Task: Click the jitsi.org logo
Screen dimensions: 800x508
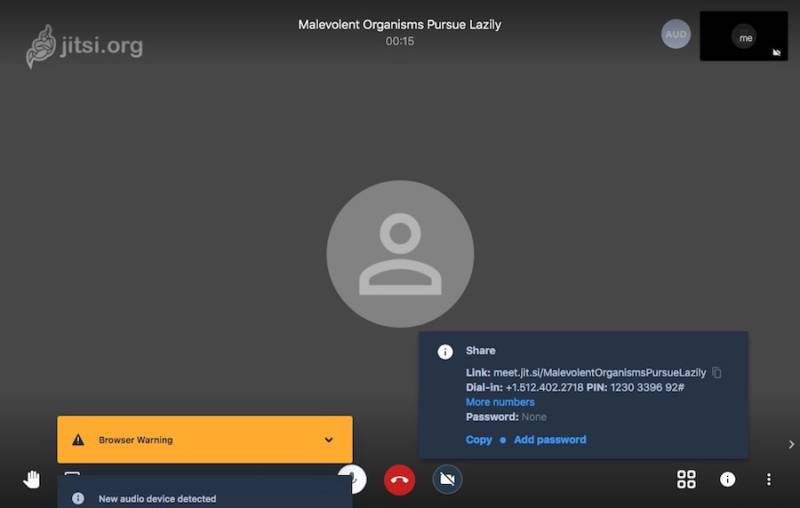Action: [x=85, y=46]
